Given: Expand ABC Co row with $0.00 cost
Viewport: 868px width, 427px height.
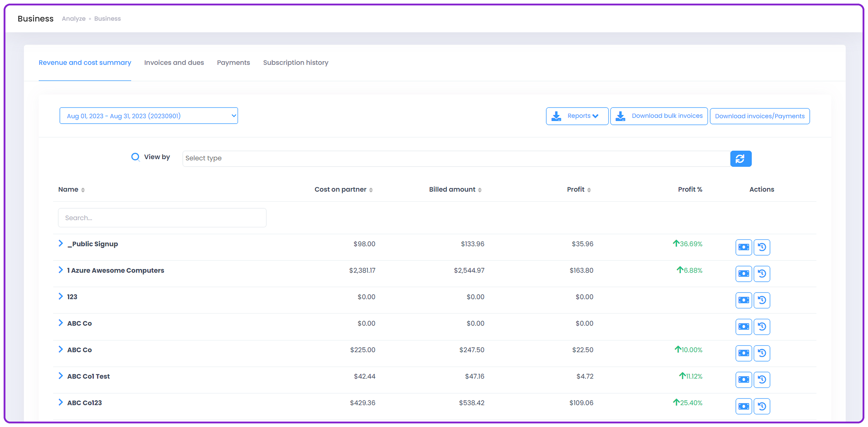Looking at the screenshot, I should pyautogui.click(x=61, y=323).
